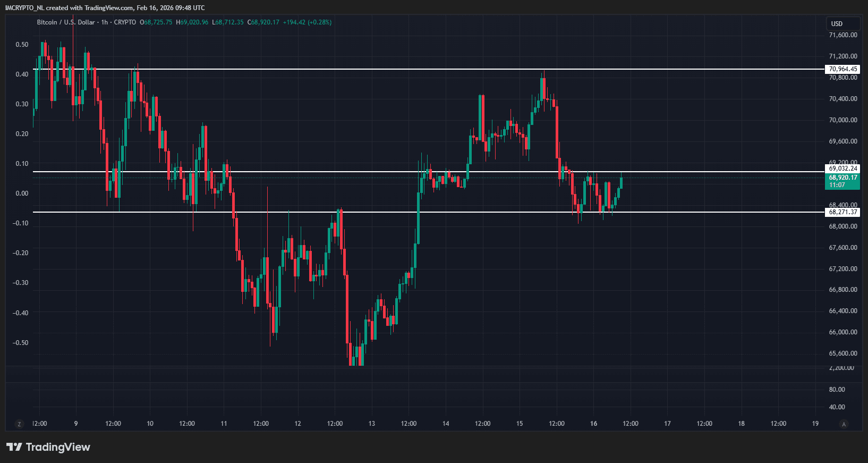
Task: Click the date label 16 on time axis
Action: (x=593, y=424)
